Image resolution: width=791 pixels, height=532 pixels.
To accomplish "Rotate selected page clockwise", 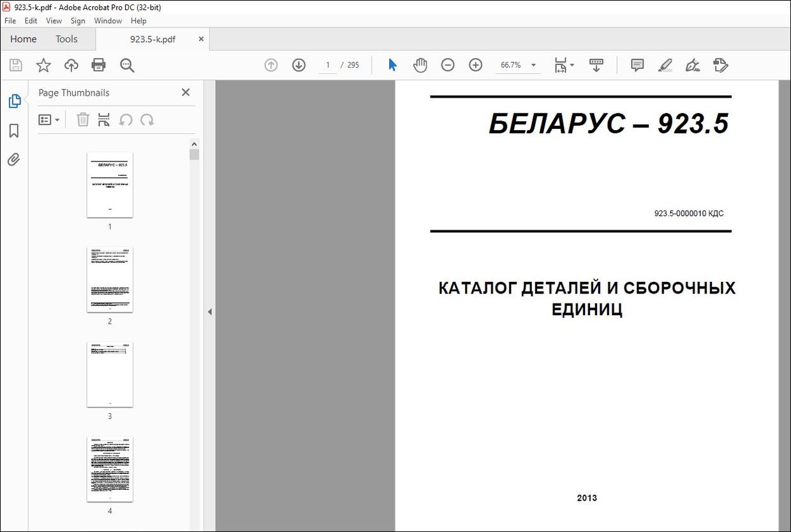I will (x=145, y=119).
